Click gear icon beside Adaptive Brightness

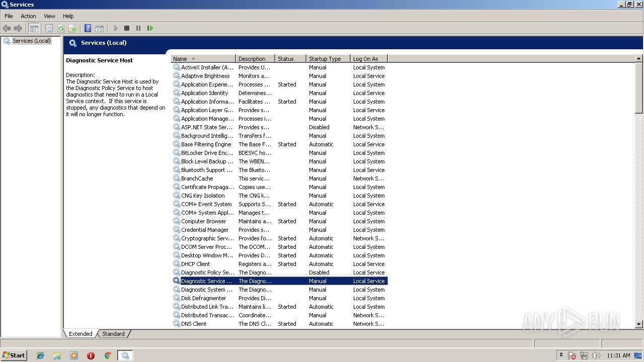(177, 76)
